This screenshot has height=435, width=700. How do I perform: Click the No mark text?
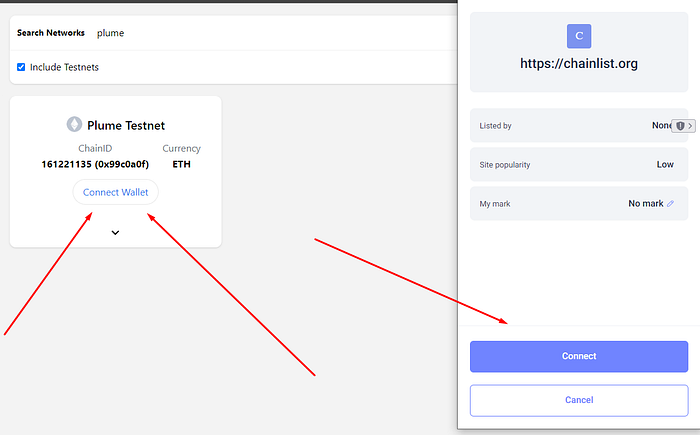[646, 204]
